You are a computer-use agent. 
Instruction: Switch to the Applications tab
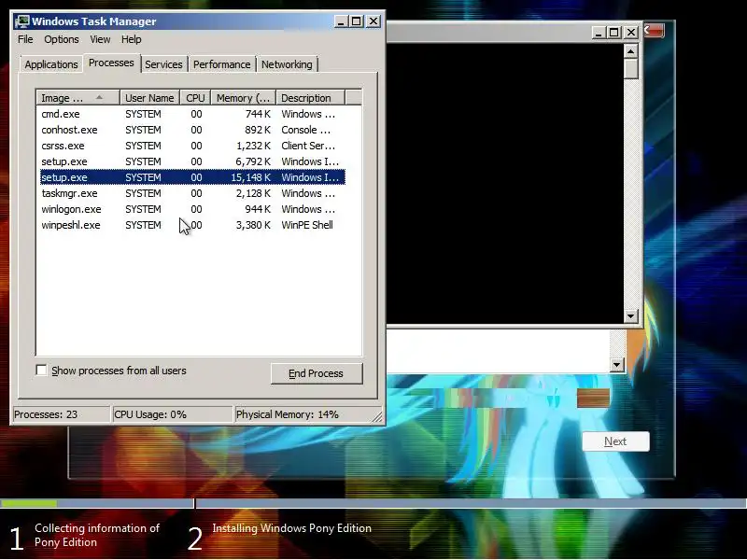(x=51, y=64)
